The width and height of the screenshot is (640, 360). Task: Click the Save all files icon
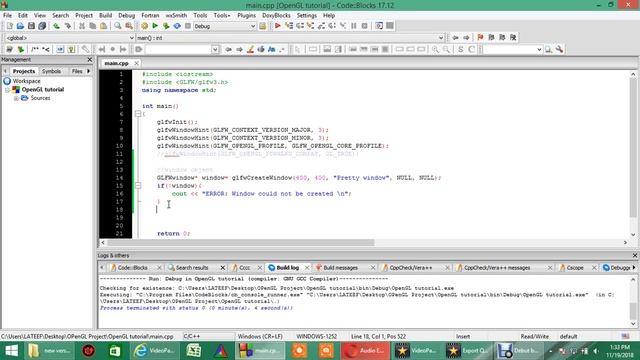(x=42, y=26)
